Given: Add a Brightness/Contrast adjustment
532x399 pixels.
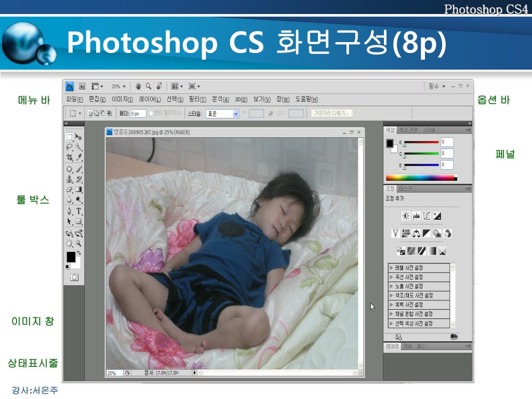Looking at the screenshot, I should coord(406,216).
